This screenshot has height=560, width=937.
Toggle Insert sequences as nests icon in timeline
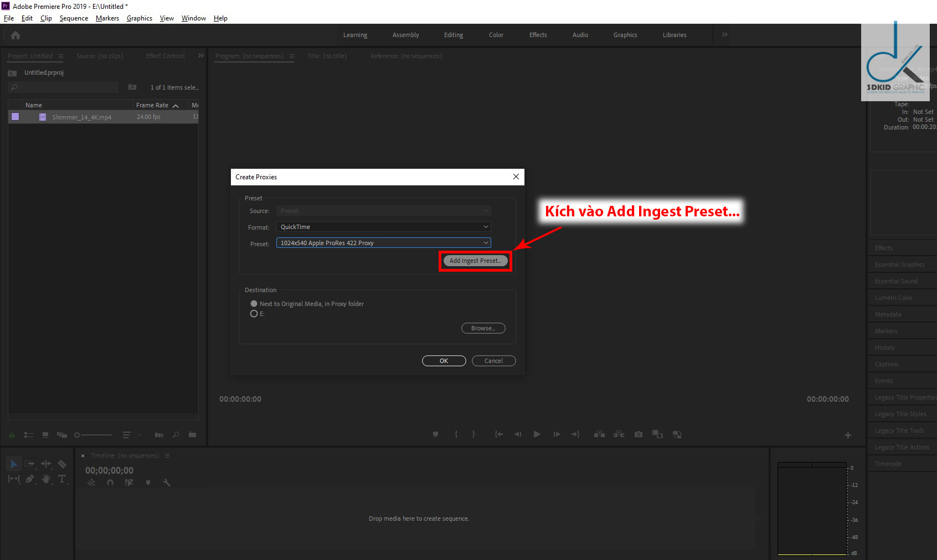pos(91,483)
